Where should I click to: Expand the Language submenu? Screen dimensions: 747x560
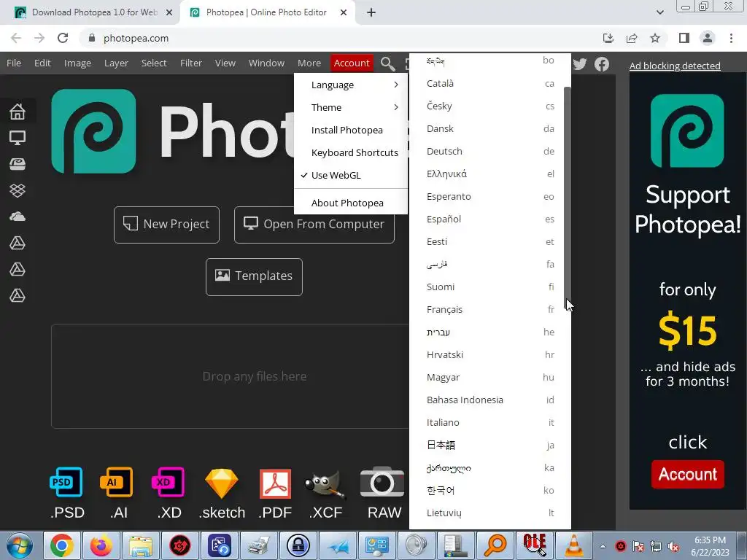click(x=351, y=85)
